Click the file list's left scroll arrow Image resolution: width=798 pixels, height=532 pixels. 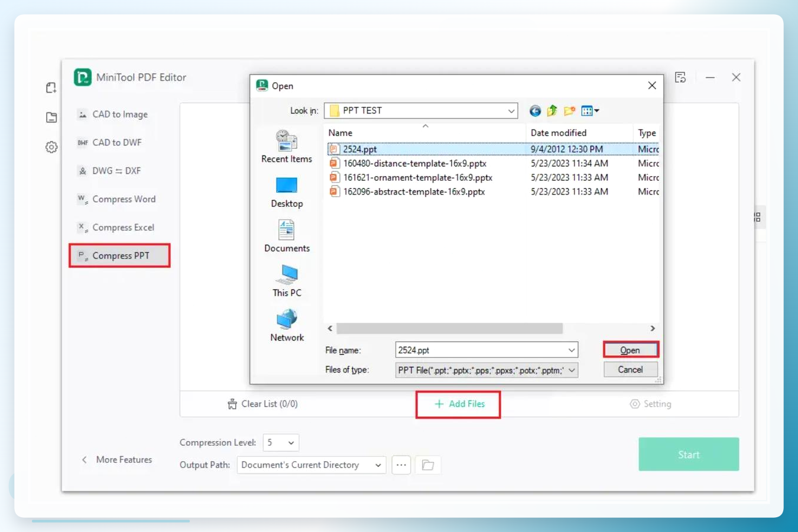click(x=330, y=329)
